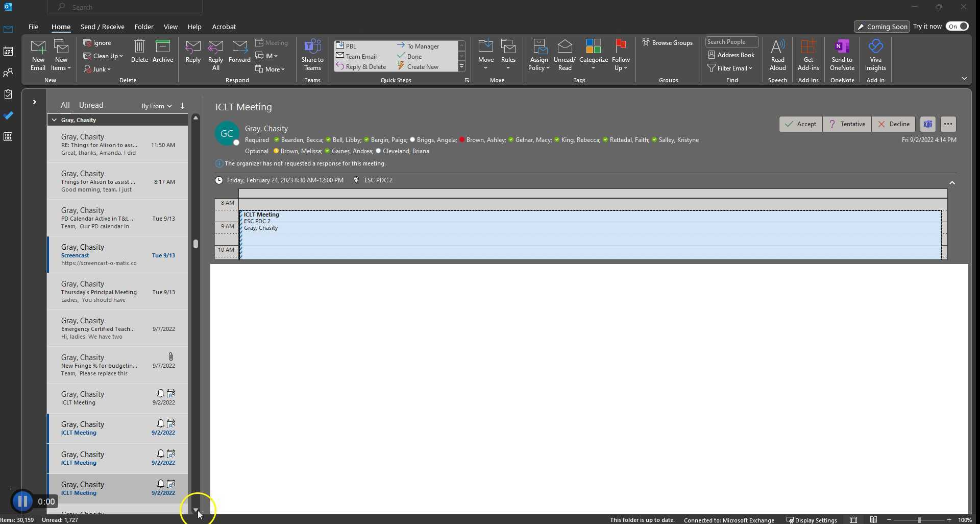Open the Send / Receive tab
Screen dimensions: 980x524
[x=102, y=27]
